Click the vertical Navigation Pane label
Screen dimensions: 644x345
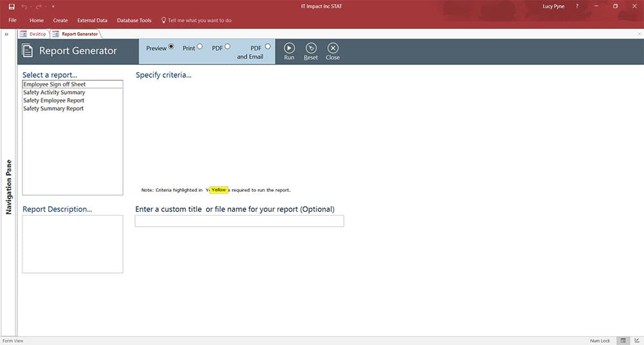point(9,187)
